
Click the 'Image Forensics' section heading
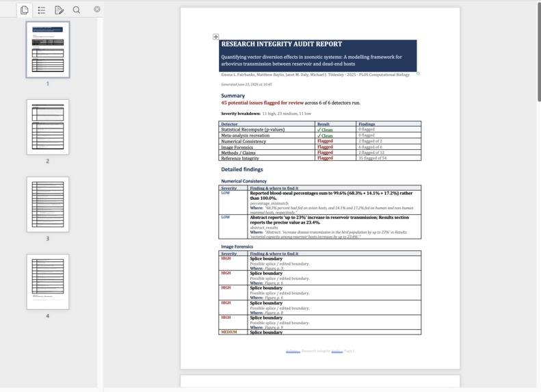[237, 247]
